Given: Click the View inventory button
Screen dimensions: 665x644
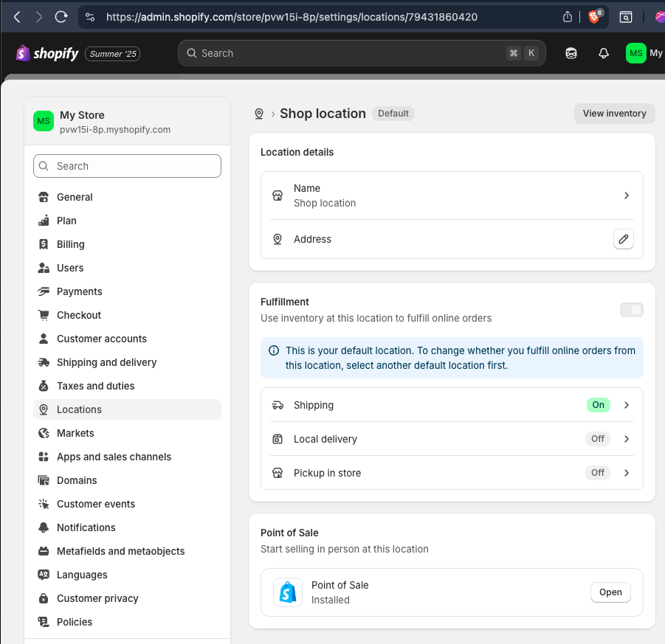Looking at the screenshot, I should coord(614,114).
